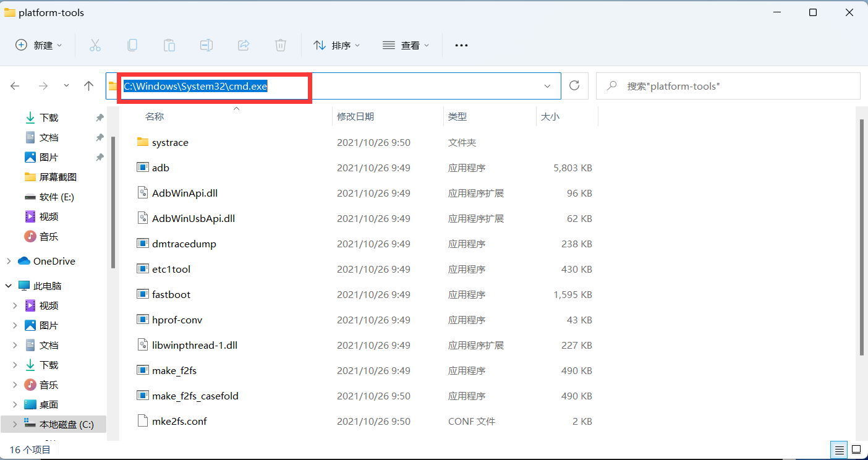Open the recent locations chevron
Viewport: 868px width, 460px height.
coord(66,86)
